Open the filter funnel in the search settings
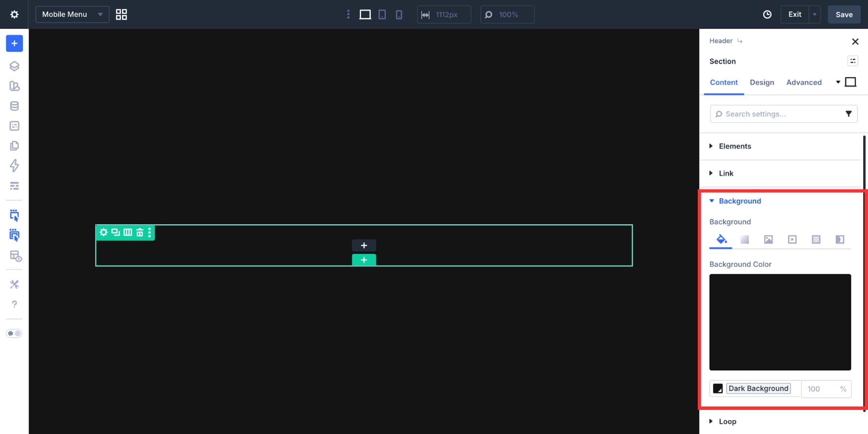Image resolution: width=868 pixels, height=434 pixels. click(849, 114)
